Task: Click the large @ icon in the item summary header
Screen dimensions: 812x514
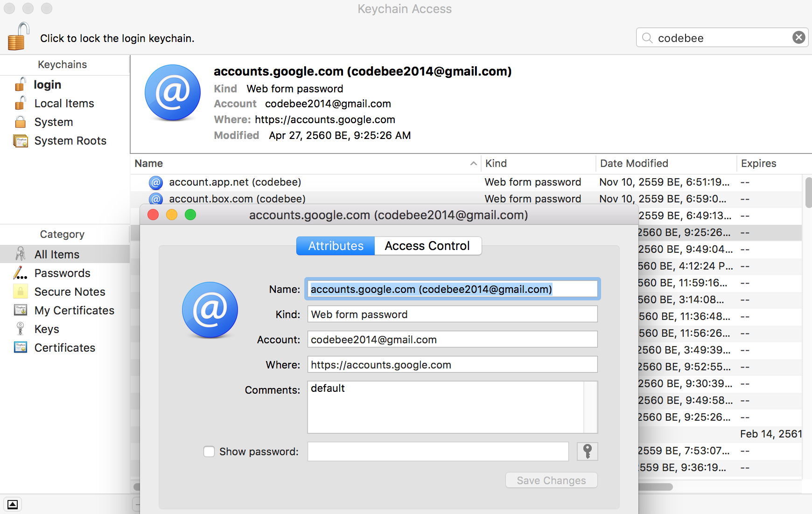Action: pos(173,92)
